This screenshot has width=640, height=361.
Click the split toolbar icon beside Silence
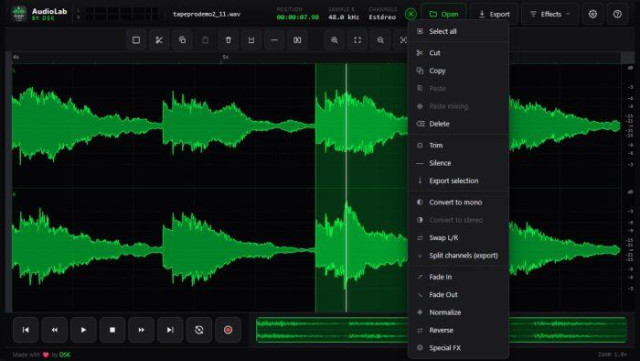[298, 40]
